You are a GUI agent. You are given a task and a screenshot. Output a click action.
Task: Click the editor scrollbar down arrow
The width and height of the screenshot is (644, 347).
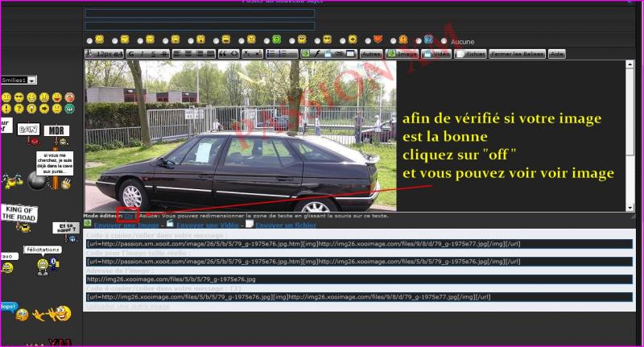[630, 208]
